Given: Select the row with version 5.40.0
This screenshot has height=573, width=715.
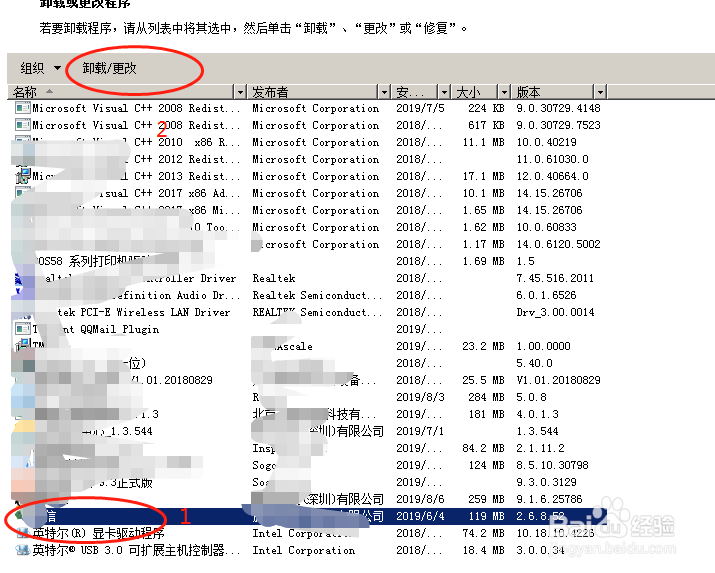Looking at the screenshot, I should [308, 363].
